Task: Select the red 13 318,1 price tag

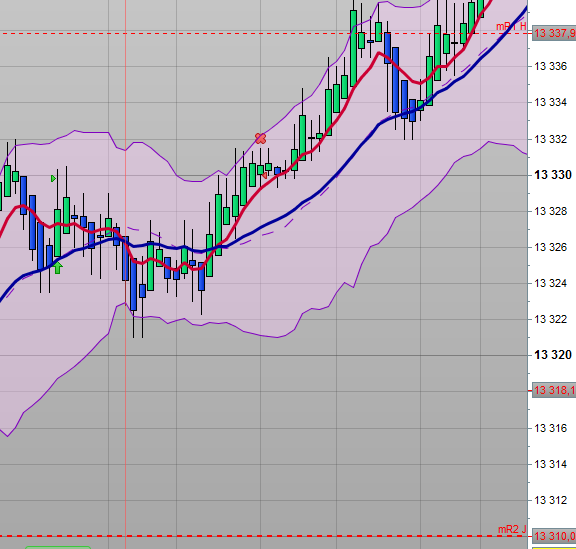Action: point(554,390)
